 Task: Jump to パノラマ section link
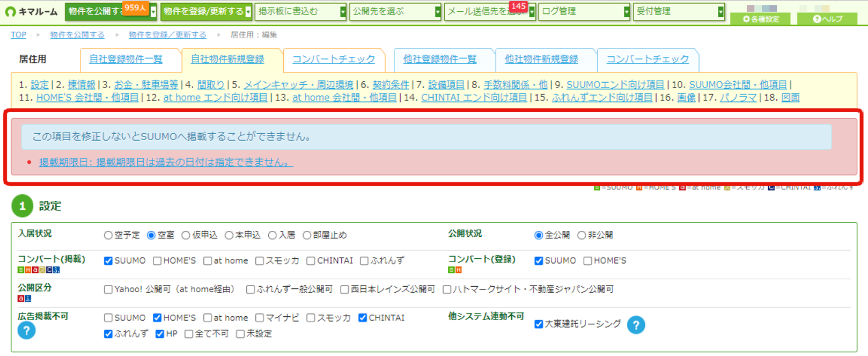738,98
